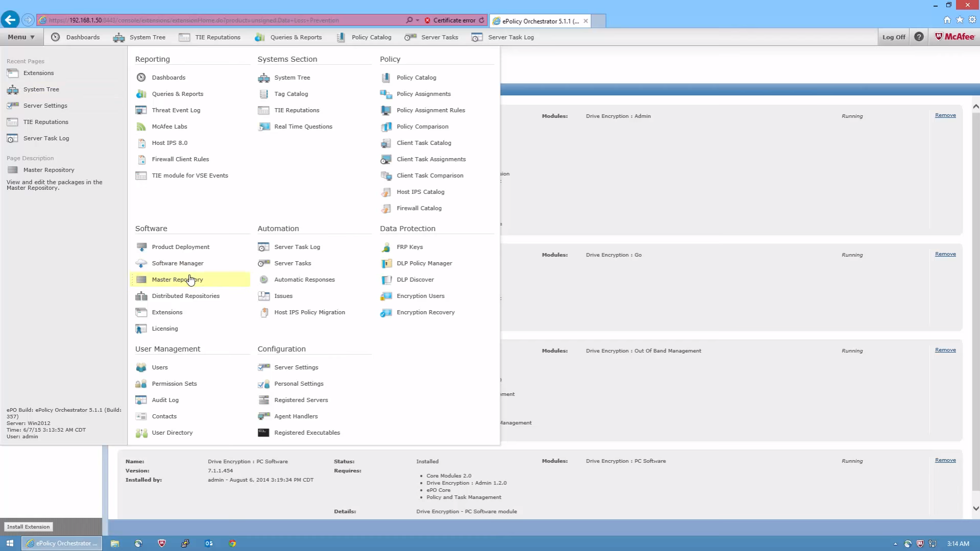Click the scrollbar down arrow
Screen dimensions: 980x551
976,508
